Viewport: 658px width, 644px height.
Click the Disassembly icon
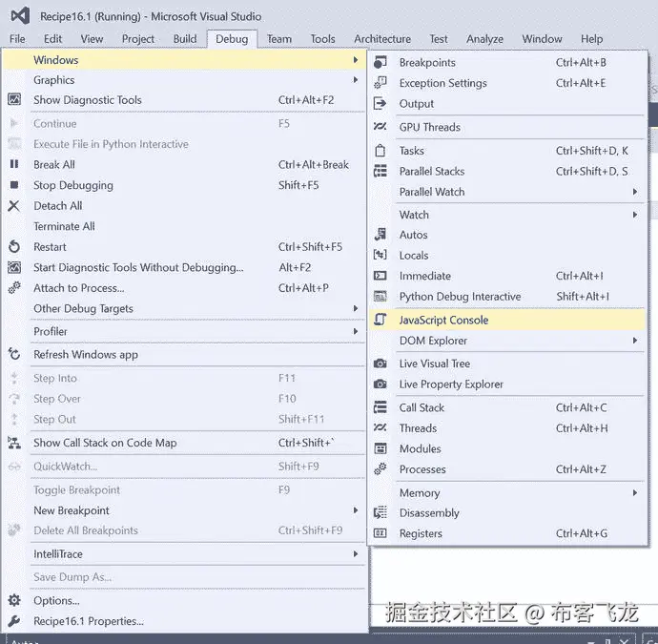[380, 512]
